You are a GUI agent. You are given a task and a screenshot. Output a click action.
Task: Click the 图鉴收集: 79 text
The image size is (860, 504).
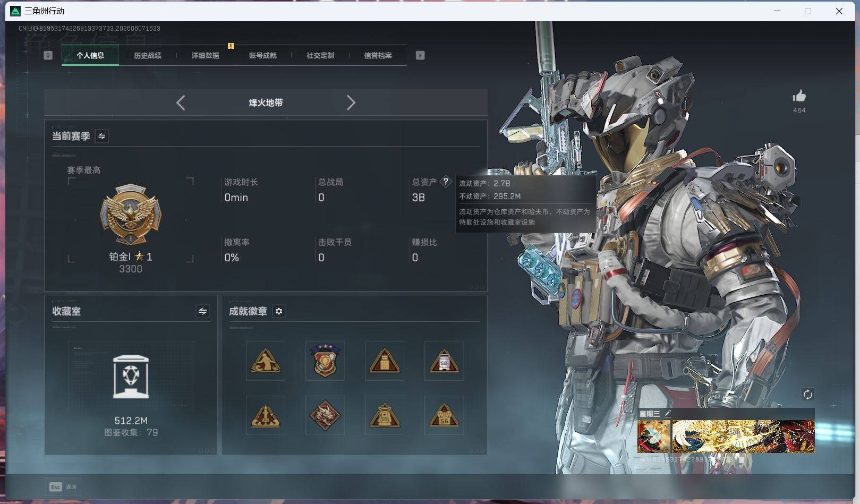click(131, 432)
